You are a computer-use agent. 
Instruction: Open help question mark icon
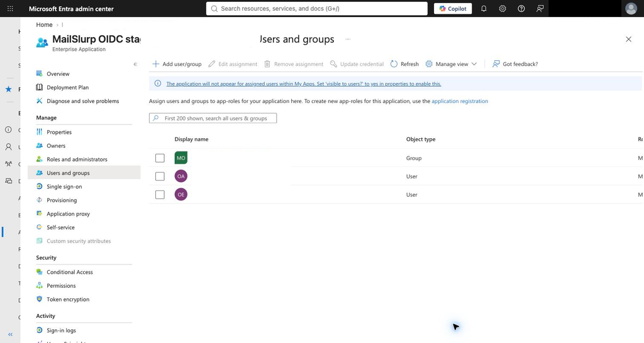[521, 8]
